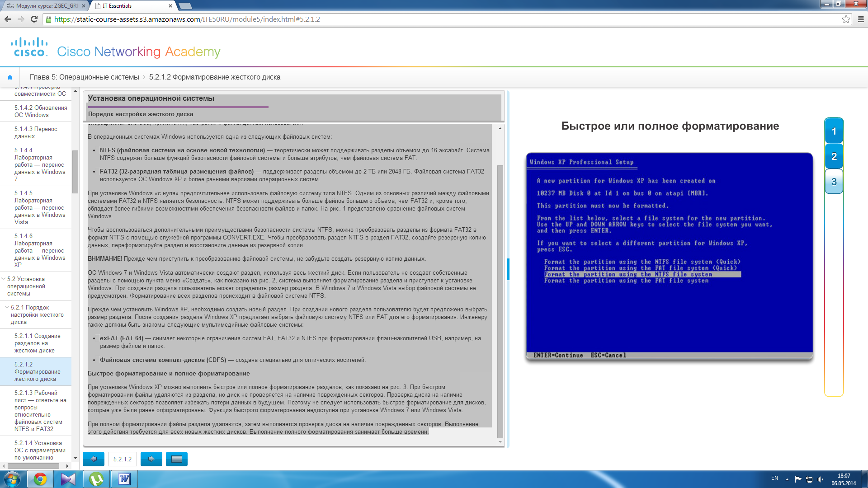Open the network status tray icon

click(809, 479)
